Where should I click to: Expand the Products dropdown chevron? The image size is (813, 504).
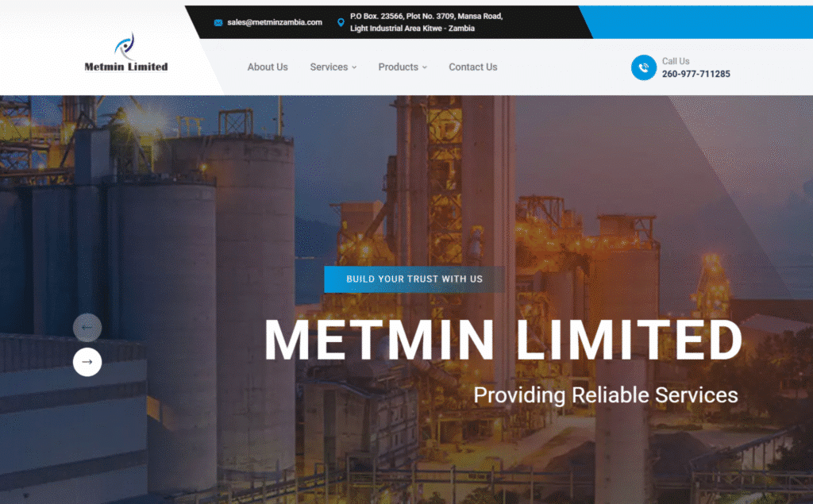tap(425, 67)
